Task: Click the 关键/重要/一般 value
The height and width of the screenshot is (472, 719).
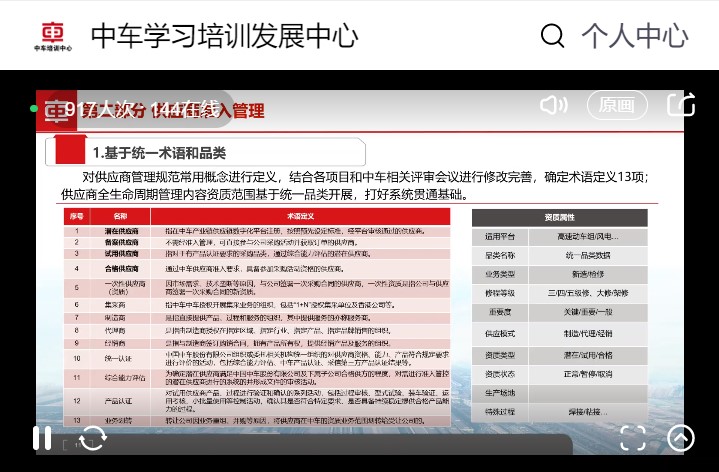Action: click(588, 312)
